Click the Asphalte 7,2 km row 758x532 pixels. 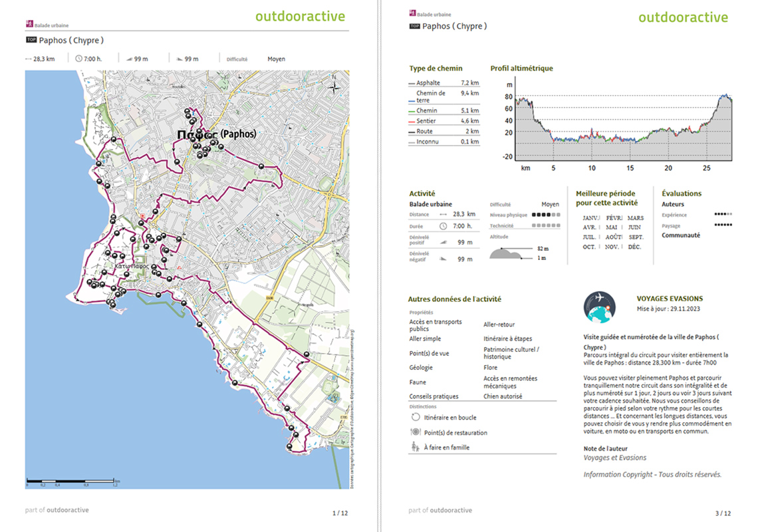443,82
